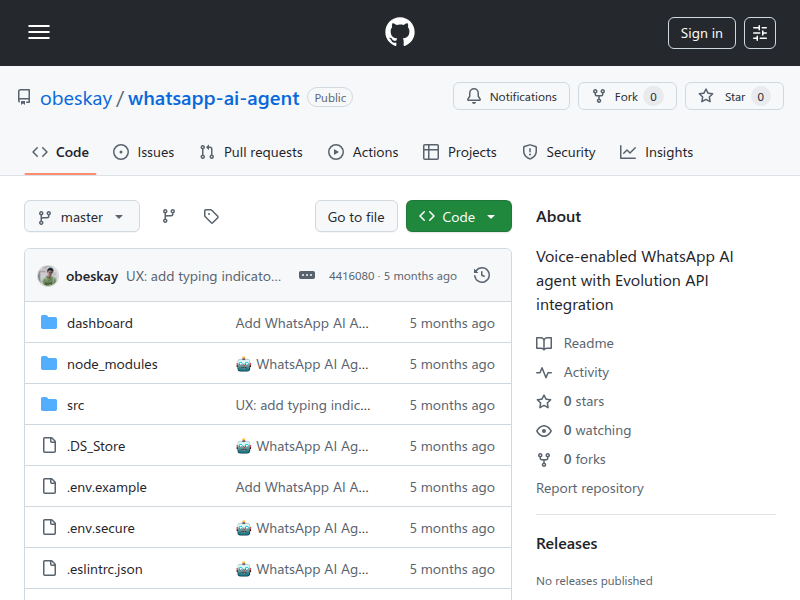Open the green Code dropdown
800x600 pixels.
458,215
